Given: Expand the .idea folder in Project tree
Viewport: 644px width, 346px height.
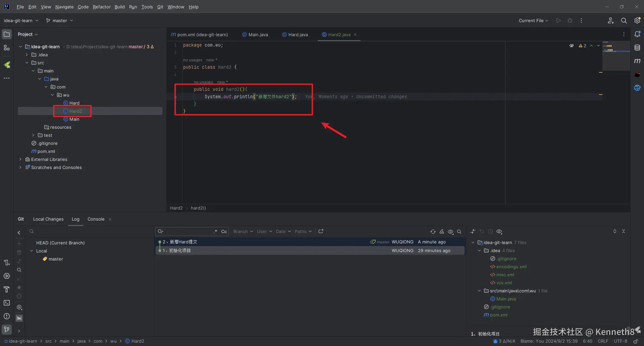Looking at the screenshot, I should coord(27,55).
